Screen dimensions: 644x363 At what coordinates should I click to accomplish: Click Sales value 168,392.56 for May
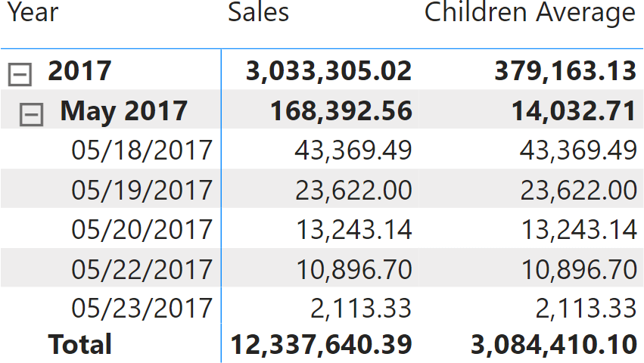click(x=341, y=111)
